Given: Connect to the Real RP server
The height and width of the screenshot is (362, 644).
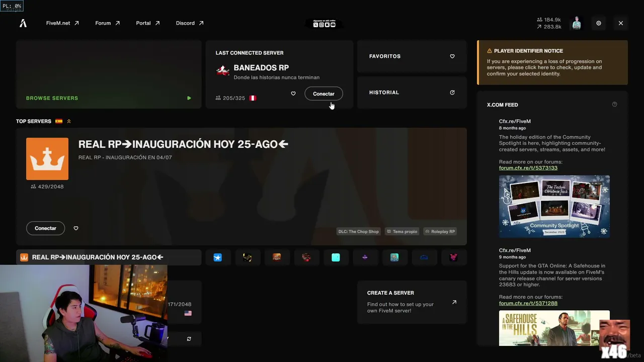Looking at the screenshot, I should [45, 228].
